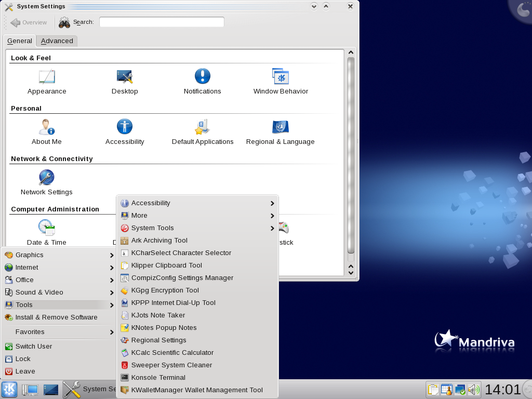Open Regional & Language settings icon
The width and height of the screenshot is (532, 399).
tap(280, 127)
